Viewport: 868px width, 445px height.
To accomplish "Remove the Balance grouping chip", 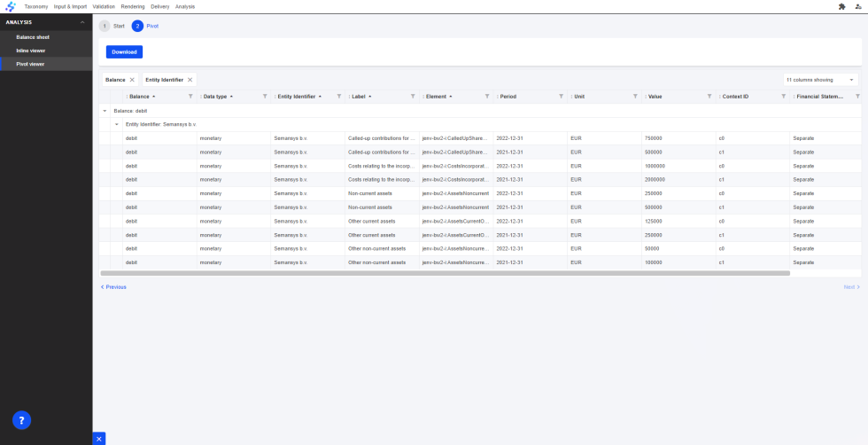I will (132, 80).
